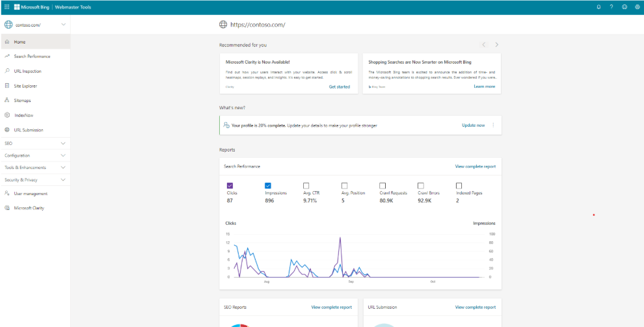
Task: Click the IndexNow gear icon
Action: 7,115
